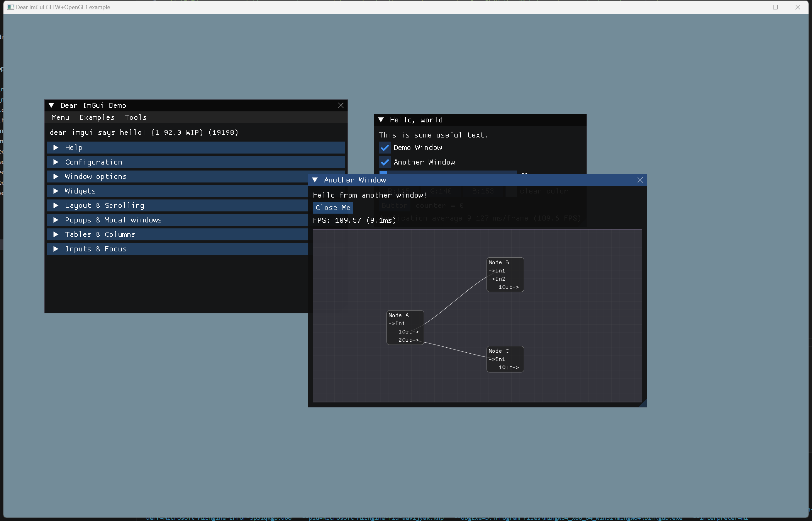
Task: Open the Tools menu
Action: point(135,117)
